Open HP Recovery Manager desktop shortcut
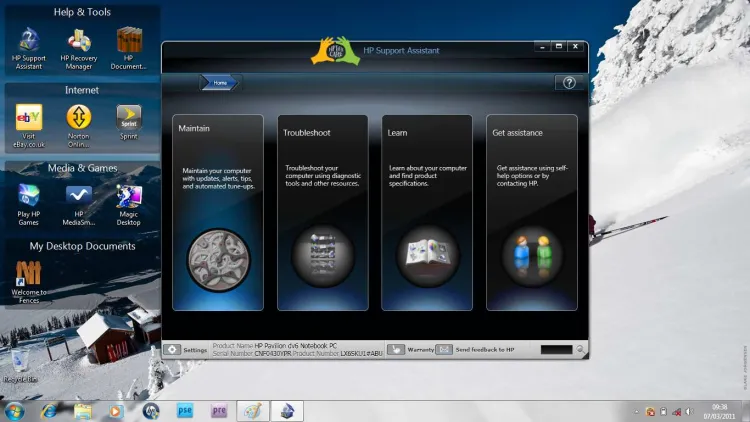 79,41
